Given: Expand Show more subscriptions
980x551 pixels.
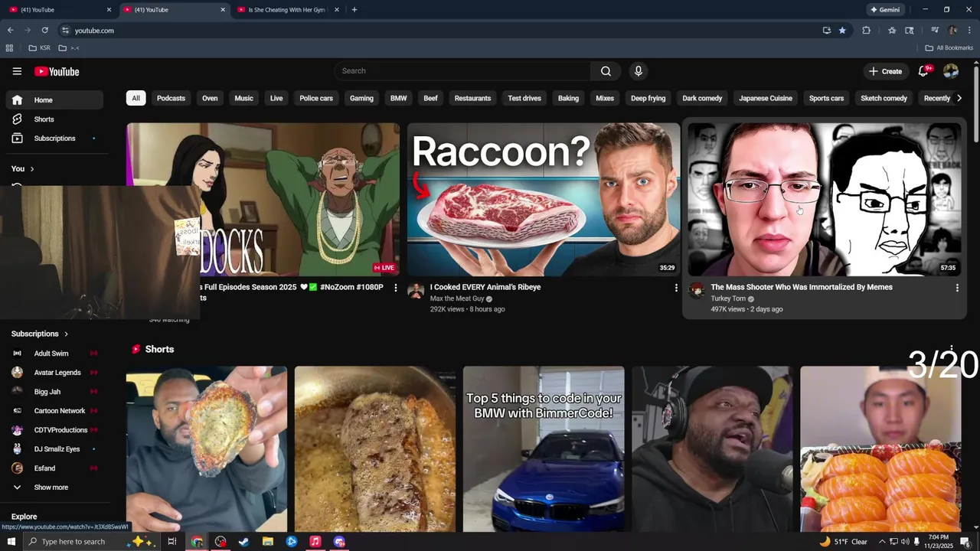Looking at the screenshot, I should [54, 487].
